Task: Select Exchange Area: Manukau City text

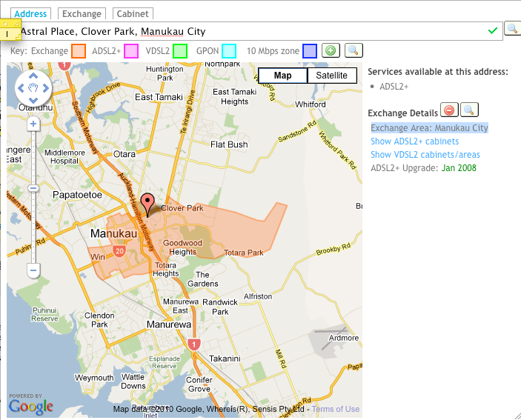Action: pyautogui.click(x=429, y=128)
